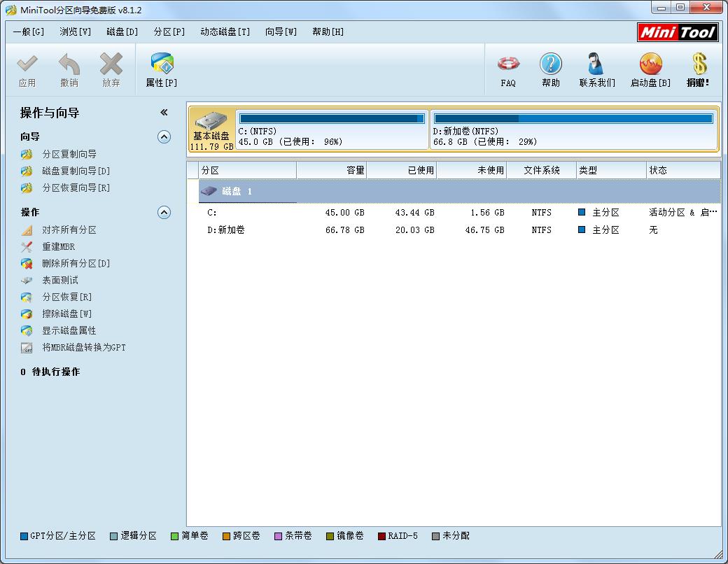Select C: partition usage bar in disk map
The height and width of the screenshot is (564, 728).
coord(332,119)
